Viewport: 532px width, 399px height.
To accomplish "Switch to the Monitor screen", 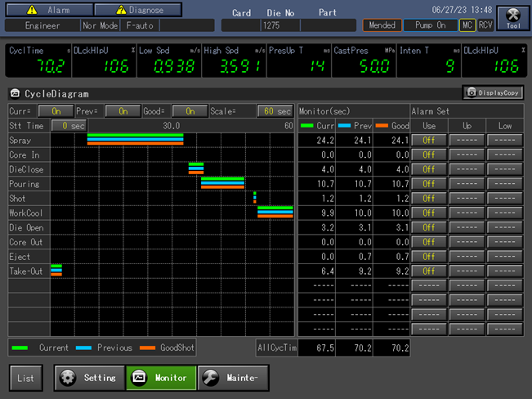I will pos(159,378).
